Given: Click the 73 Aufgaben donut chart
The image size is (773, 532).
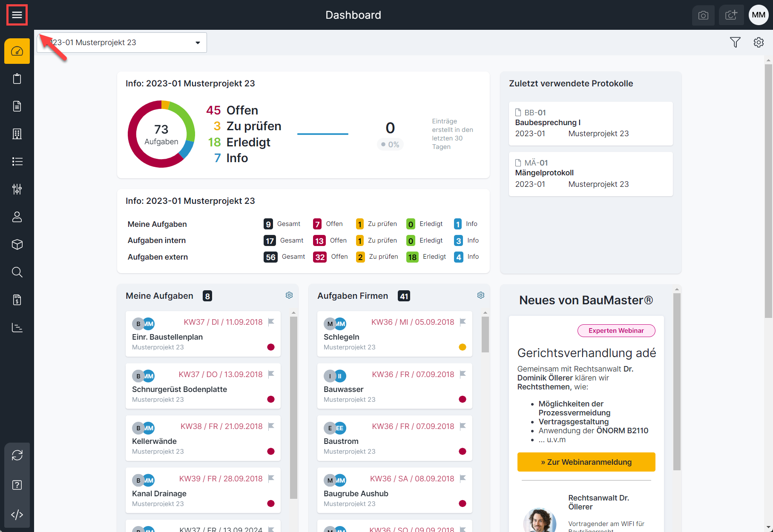Looking at the screenshot, I should click(x=161, y=134).
